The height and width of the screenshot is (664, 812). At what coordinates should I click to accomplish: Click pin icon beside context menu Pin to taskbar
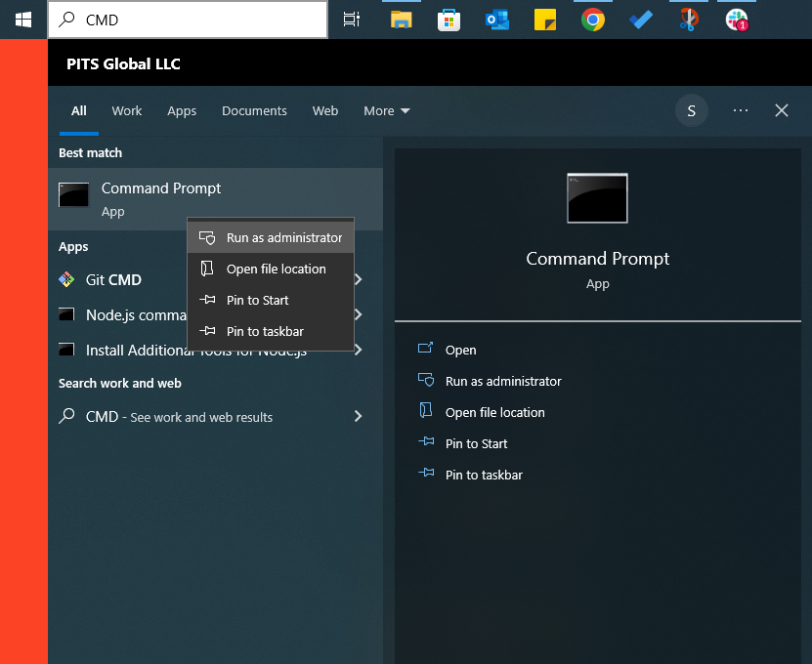pyautogui.click(x=207, y=331)
